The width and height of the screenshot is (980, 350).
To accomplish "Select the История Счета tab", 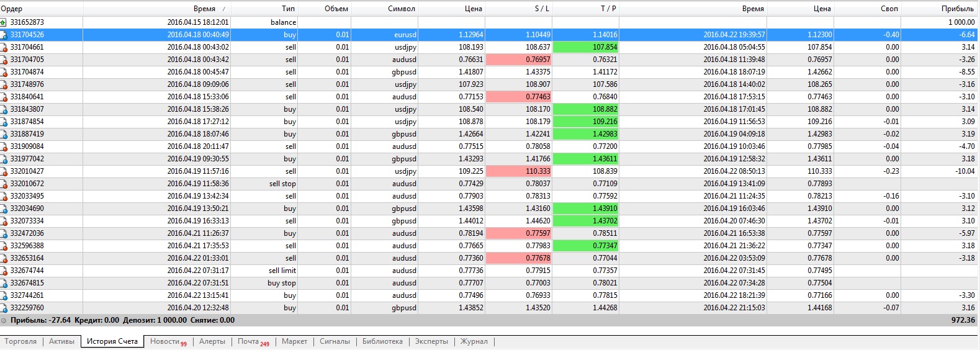I will pos(112,341).
